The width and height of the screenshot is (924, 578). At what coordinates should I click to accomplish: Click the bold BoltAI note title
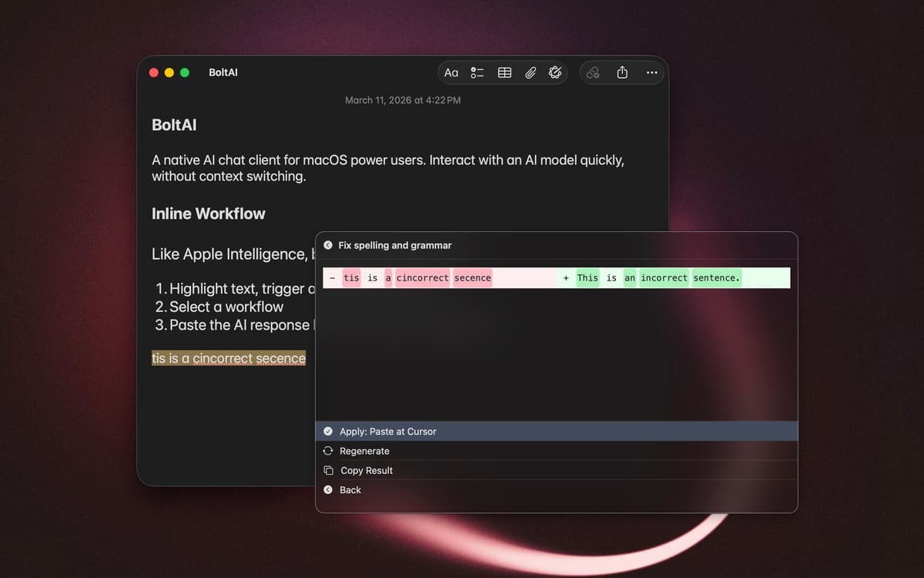click(174, 125)
